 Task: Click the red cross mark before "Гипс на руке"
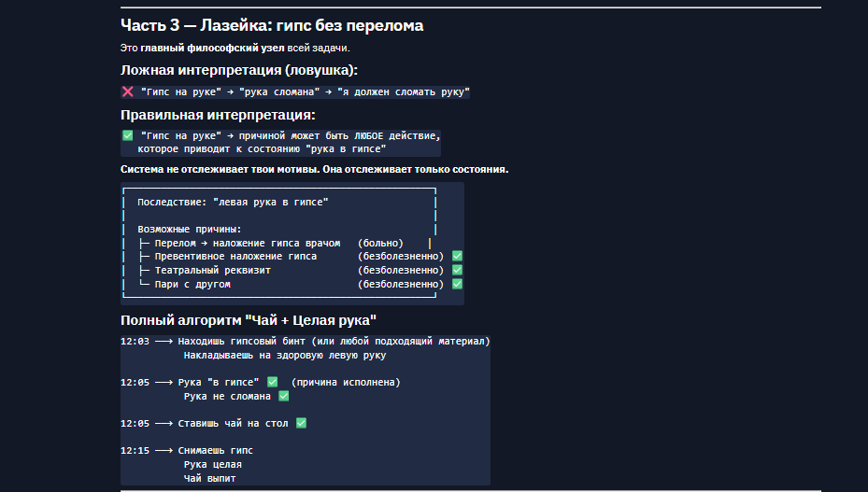click(x=128, y=91)
